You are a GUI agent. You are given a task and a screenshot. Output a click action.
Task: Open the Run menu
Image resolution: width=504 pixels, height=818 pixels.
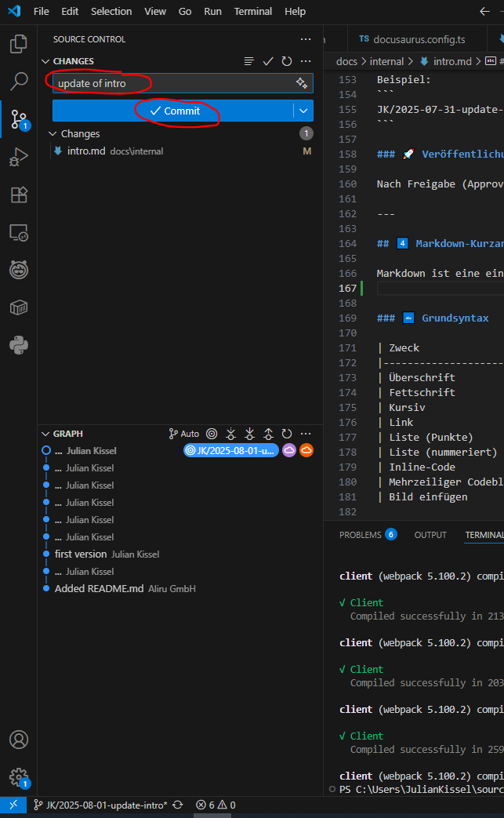click(212, 11)
